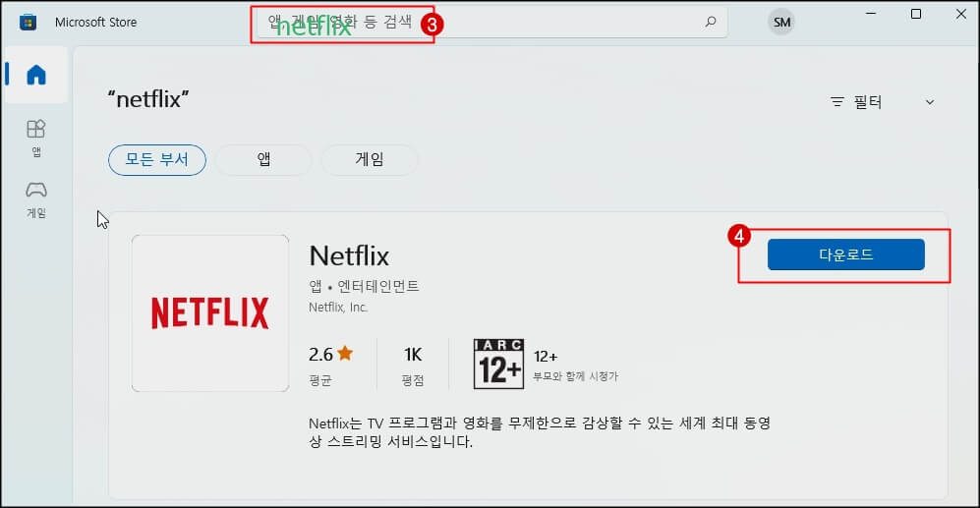Open the Netflix app logo thumbnail
Viewport: 980px width, 508px height.
coord(210,313)
